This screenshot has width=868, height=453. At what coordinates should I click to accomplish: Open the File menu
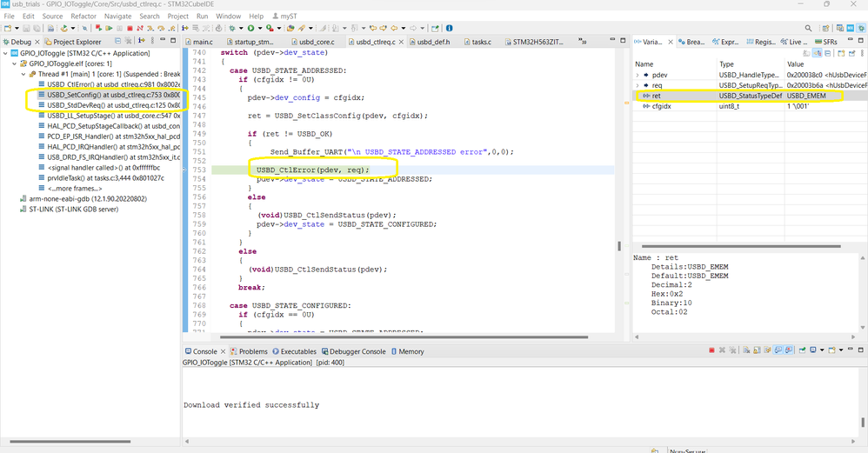tap(10, 16)
